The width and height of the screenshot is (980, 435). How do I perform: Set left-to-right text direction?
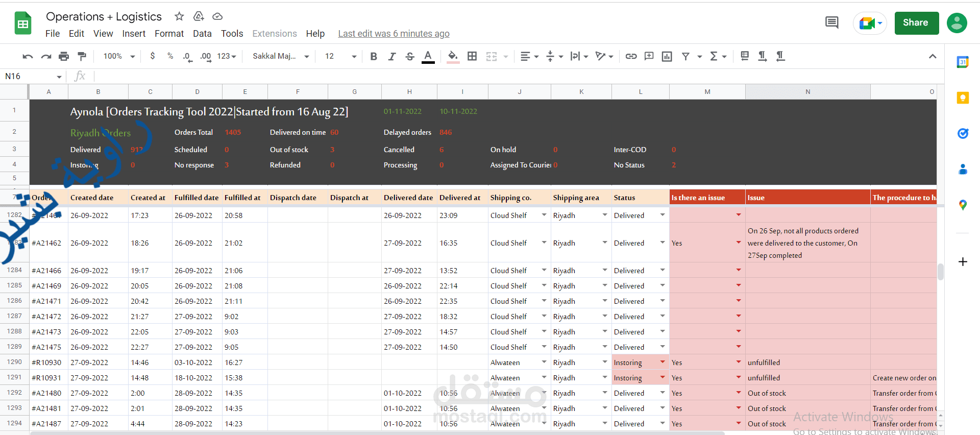pos(762,56)
